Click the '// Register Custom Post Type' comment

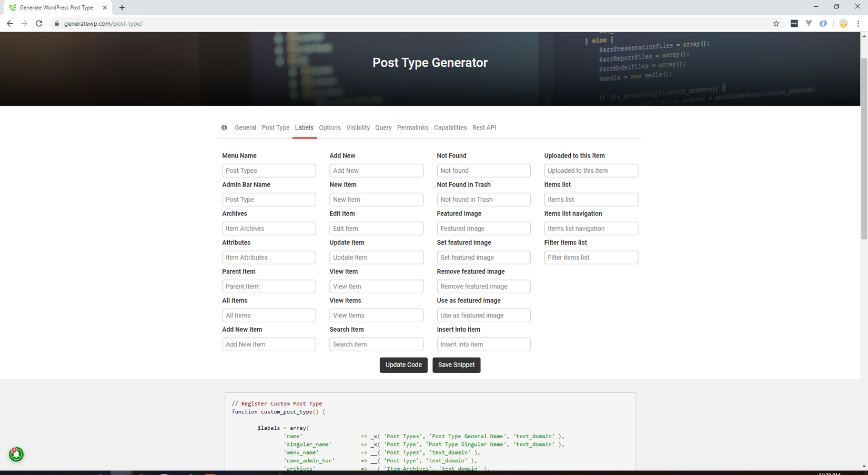[x=277, y=403]
